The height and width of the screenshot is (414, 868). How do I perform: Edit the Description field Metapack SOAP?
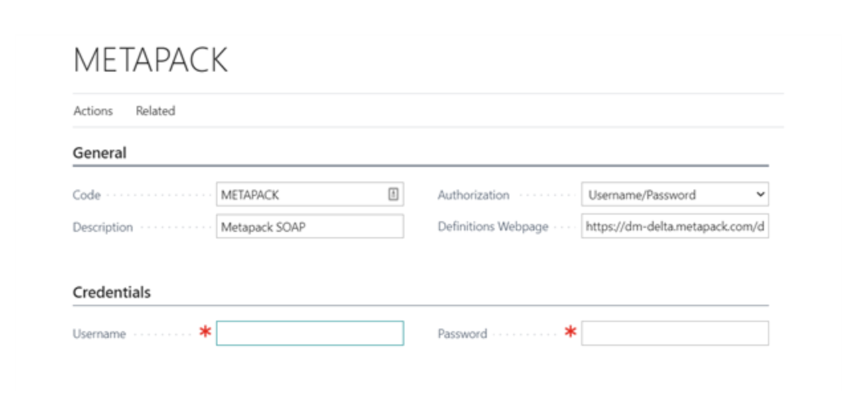tap(310, 227)
